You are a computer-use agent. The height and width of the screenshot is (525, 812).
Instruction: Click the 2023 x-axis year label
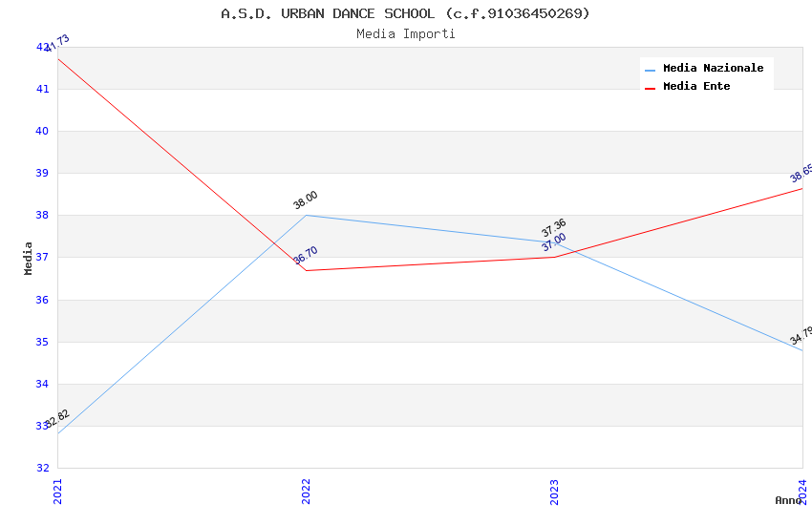[x=554, y=491]
